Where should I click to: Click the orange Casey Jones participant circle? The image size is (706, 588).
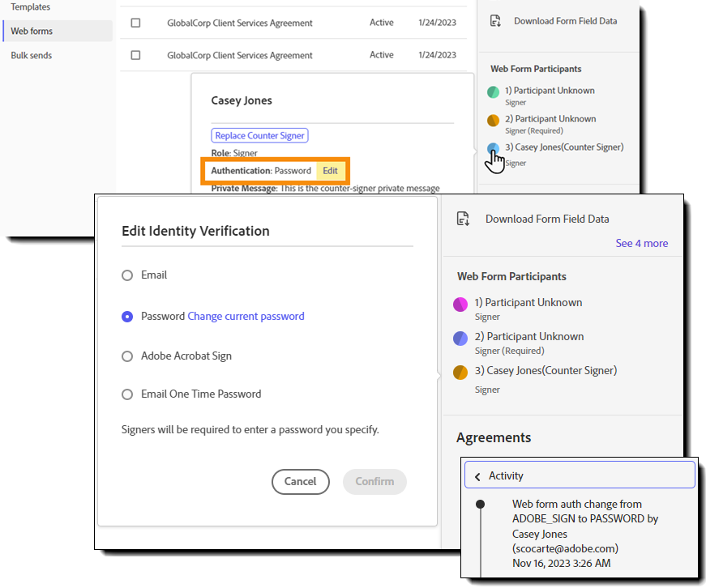(460, 372)
